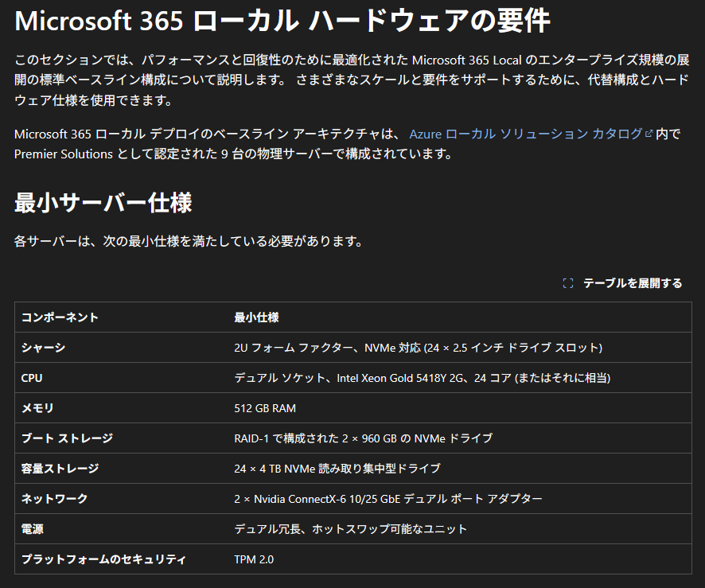Select the メモリ row label
This screenshot has width=705, height=588.
37,407
